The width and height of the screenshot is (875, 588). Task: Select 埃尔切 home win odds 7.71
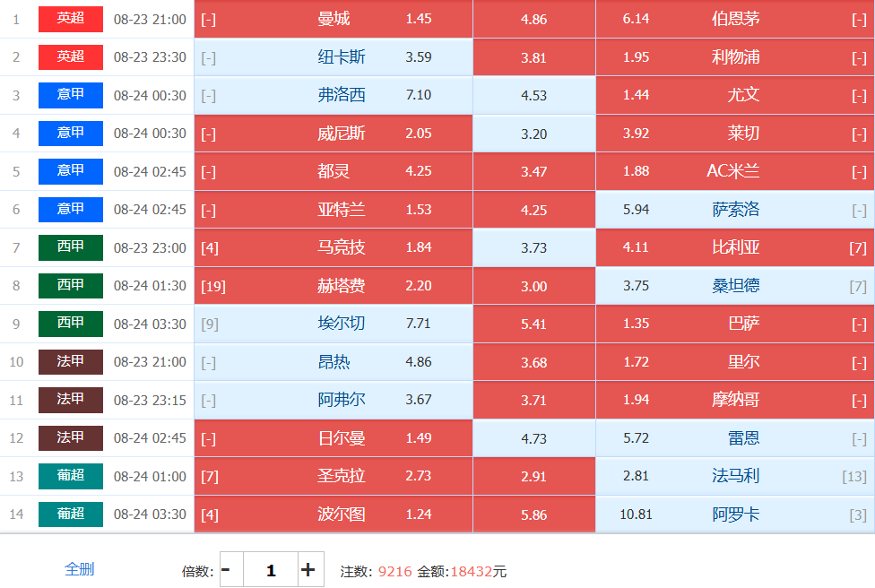coord(334,324)
